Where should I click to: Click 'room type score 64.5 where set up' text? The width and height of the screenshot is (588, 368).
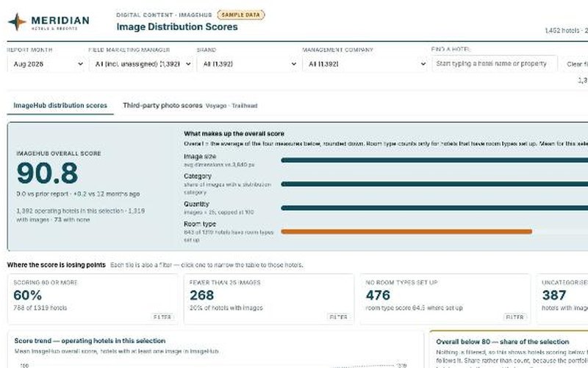pyautogui.click(x=414, y=308)
